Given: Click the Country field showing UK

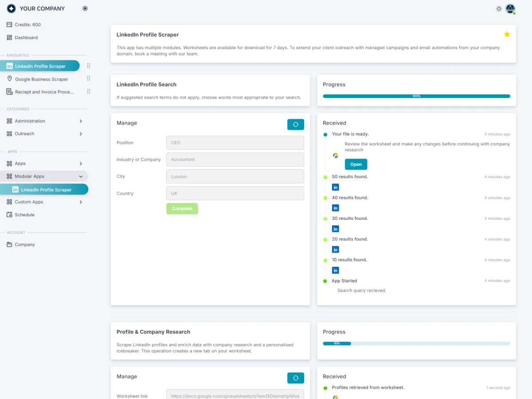Looking at the screenshot, I should tap(235, 193).
